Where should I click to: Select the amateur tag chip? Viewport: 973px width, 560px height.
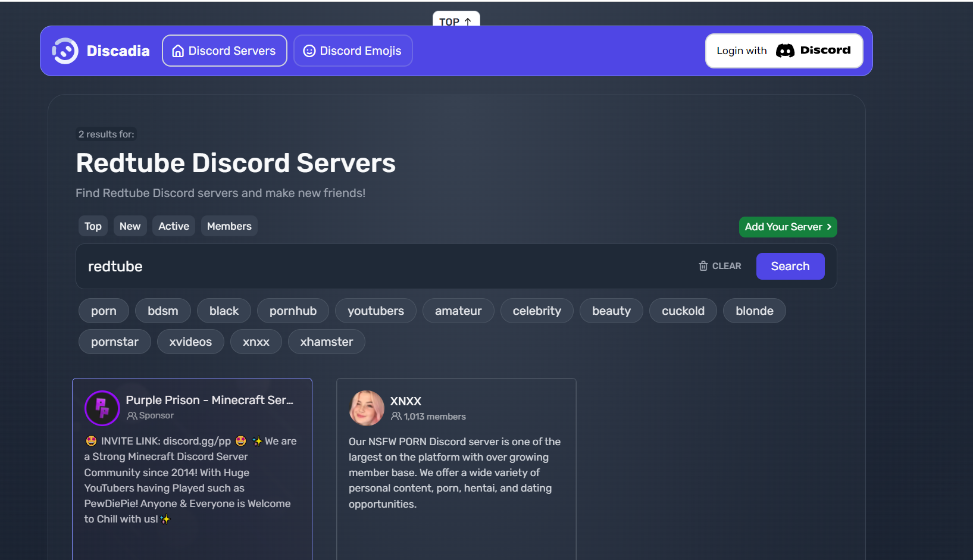coord(458,311)
